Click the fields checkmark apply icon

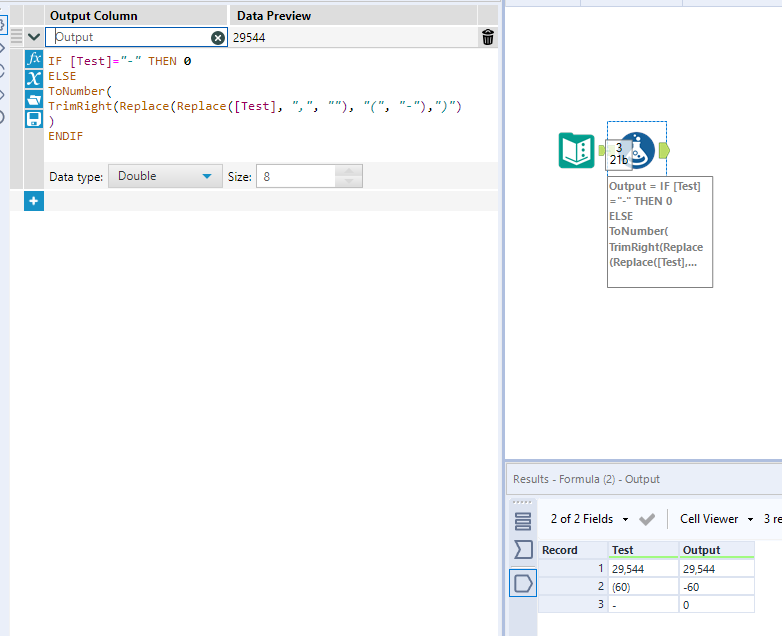[x=647, y=519]
